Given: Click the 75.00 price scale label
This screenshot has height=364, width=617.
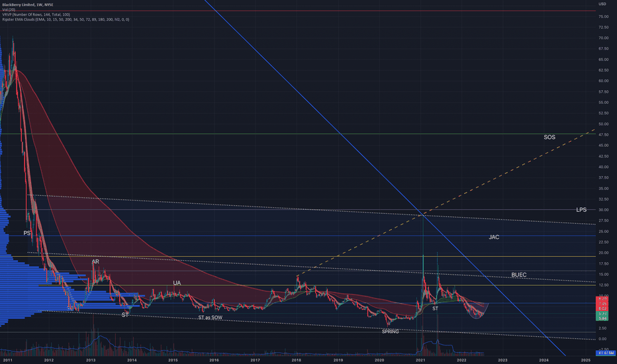Looking at the screenshot, I should point(604,17).
